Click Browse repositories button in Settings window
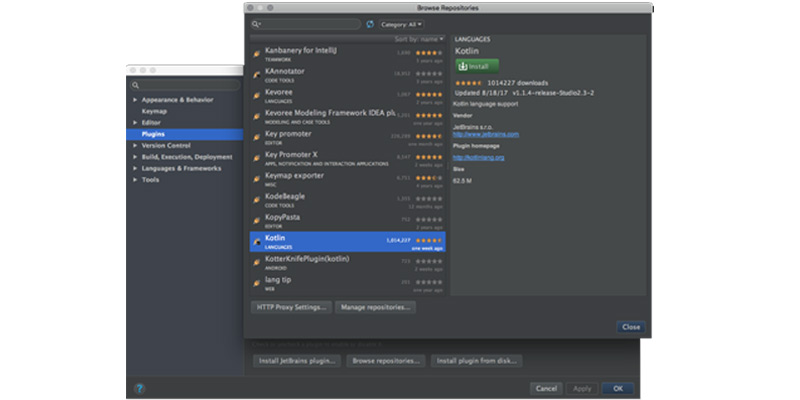This screenshot has width=800, height=400. (x=386, y=361)
